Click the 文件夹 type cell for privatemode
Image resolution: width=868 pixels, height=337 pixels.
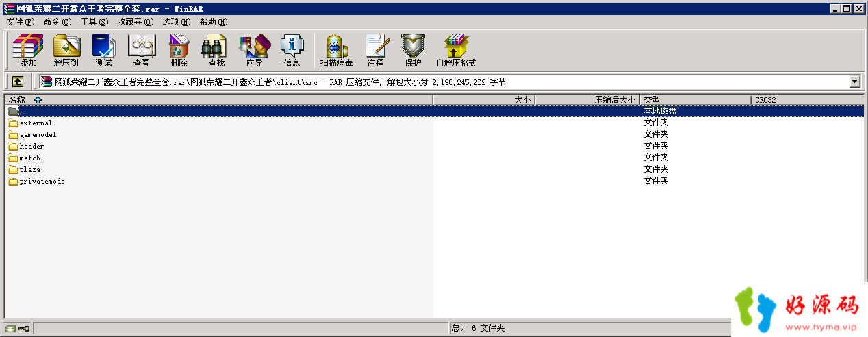656,182
